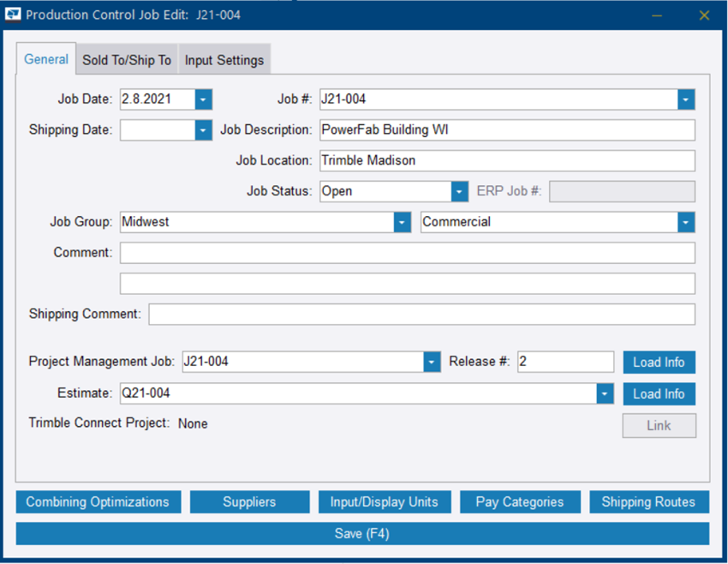
Task: Click the Shipping Comment input field
Action: 420,314
